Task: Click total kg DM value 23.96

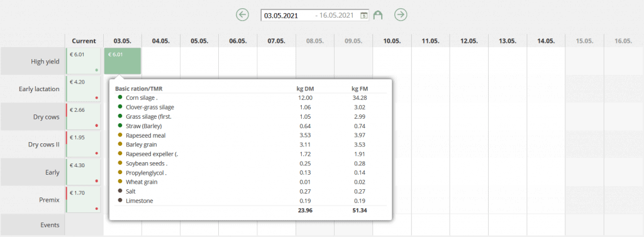Action: [x=305, y=211]
